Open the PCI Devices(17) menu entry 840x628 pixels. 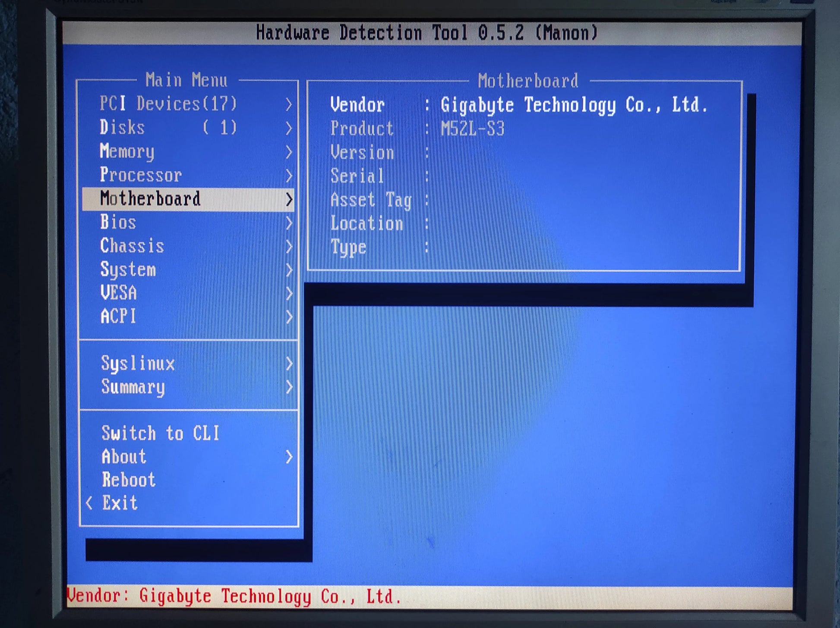point(188,104)
